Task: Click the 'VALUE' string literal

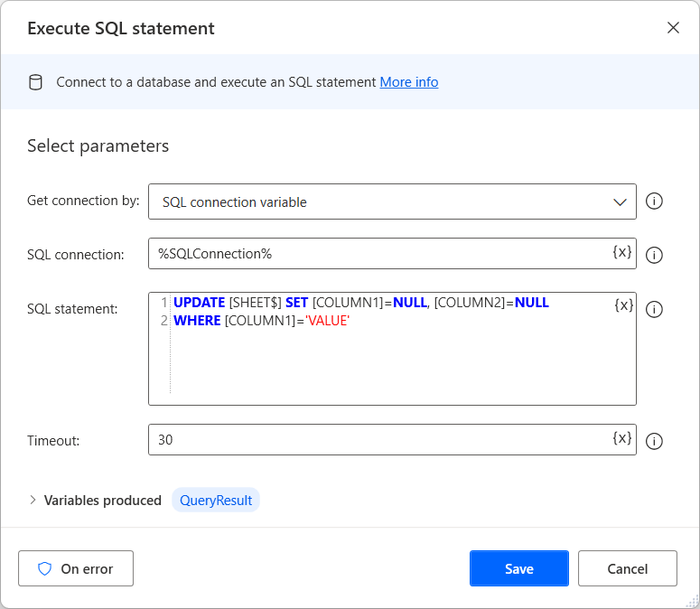Action: [x=327, y=321]
